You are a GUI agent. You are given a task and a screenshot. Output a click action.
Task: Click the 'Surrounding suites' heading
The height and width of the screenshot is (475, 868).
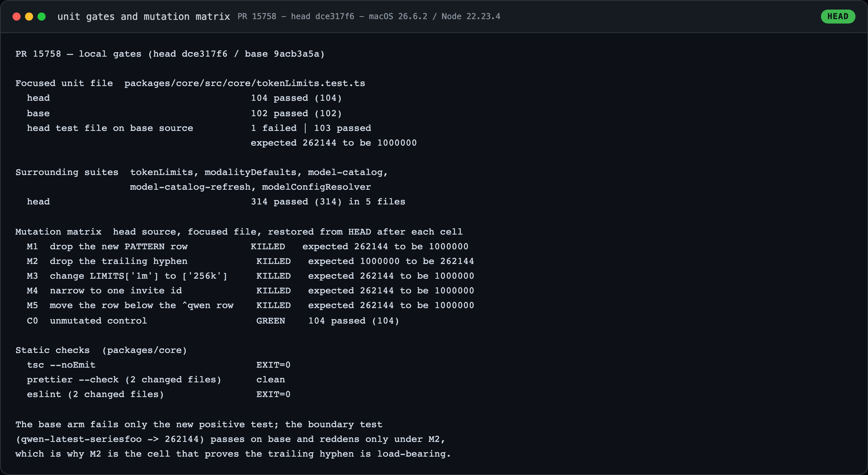tap(67, 172)
